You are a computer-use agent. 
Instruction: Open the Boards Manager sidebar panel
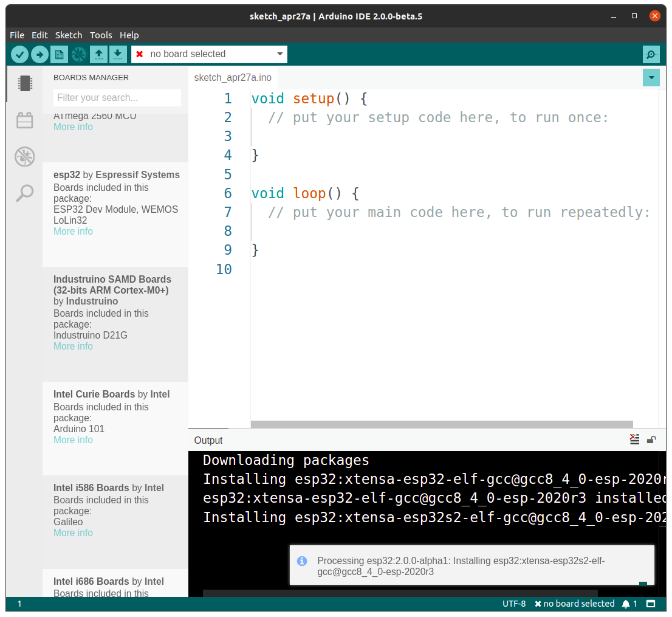point(24,83)
